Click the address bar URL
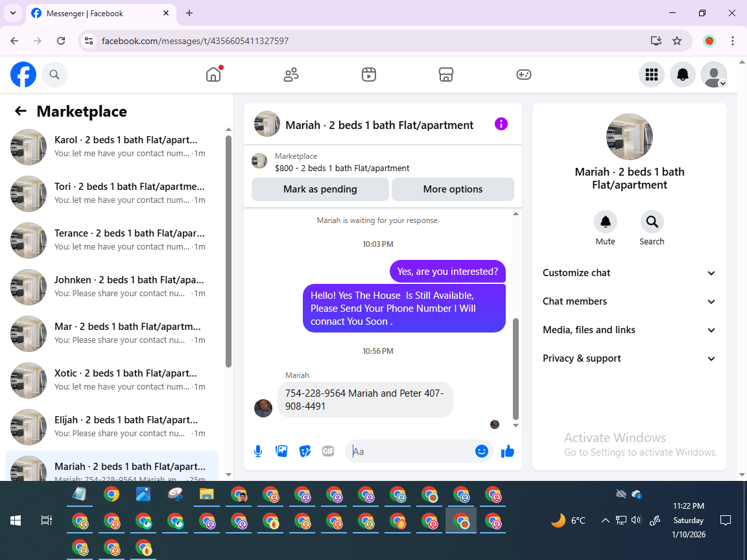The width and height of the screenshot is (747, 560). 195,41
